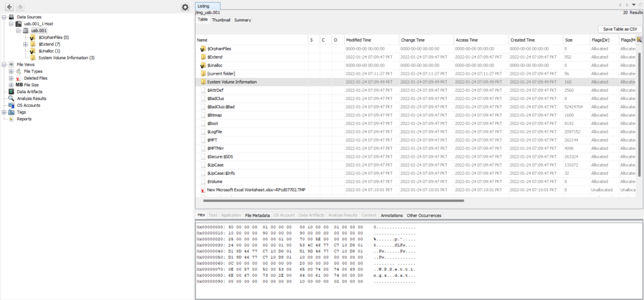Click the back navigation arrow

tap(9, 7)
